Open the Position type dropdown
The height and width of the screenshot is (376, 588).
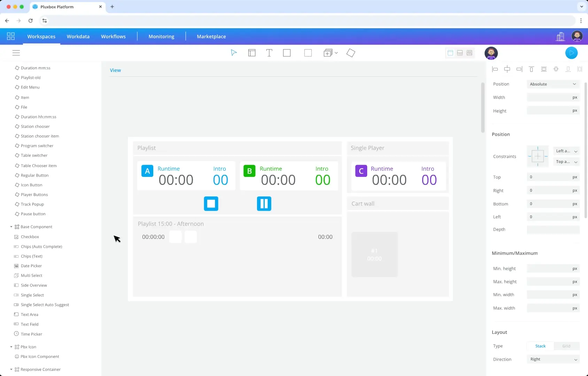pyautogui.click(x=553, y=84)
